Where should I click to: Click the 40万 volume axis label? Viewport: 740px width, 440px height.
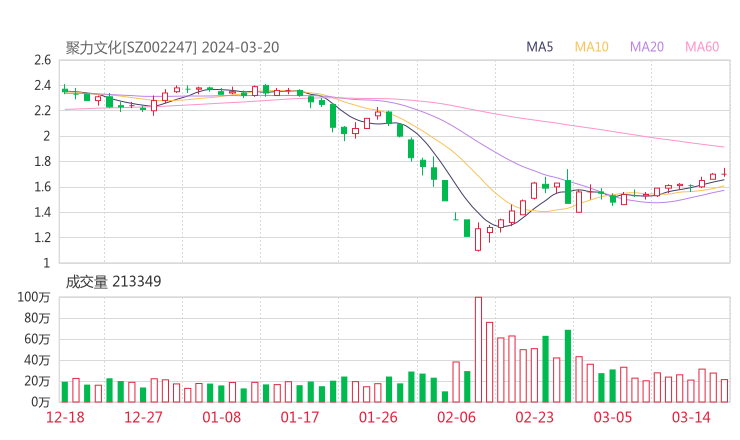point(37,360)
